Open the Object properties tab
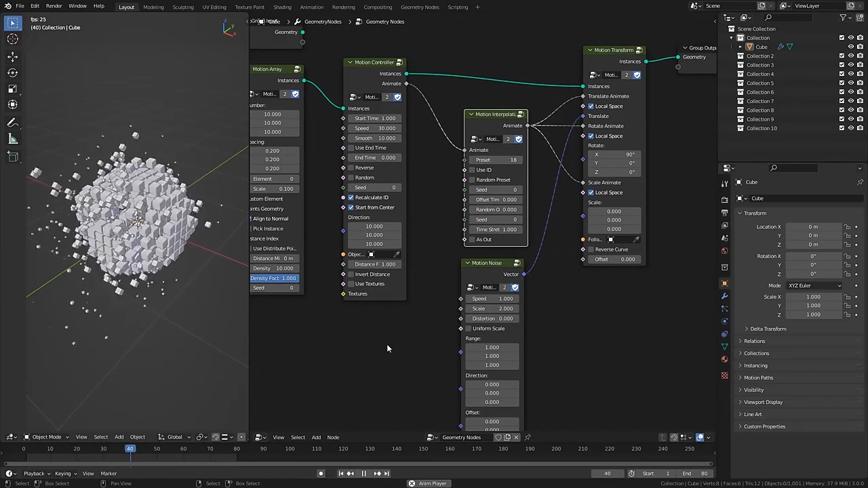Screen dimensions: 868x488 [724, 283]
